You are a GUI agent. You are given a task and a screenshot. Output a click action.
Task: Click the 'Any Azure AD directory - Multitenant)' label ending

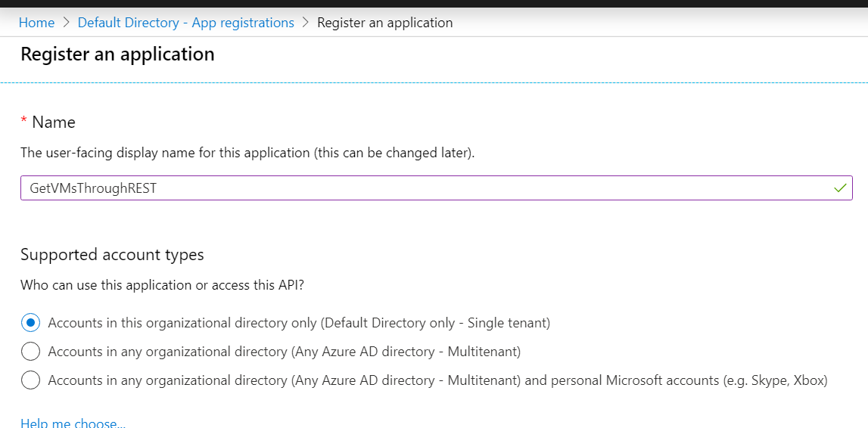(x=406, y=351)
